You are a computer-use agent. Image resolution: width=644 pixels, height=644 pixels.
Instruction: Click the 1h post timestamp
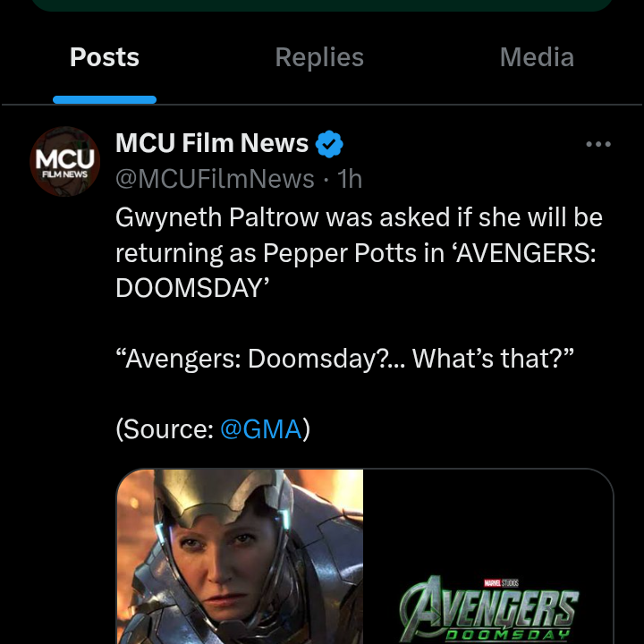click(350, 179)
